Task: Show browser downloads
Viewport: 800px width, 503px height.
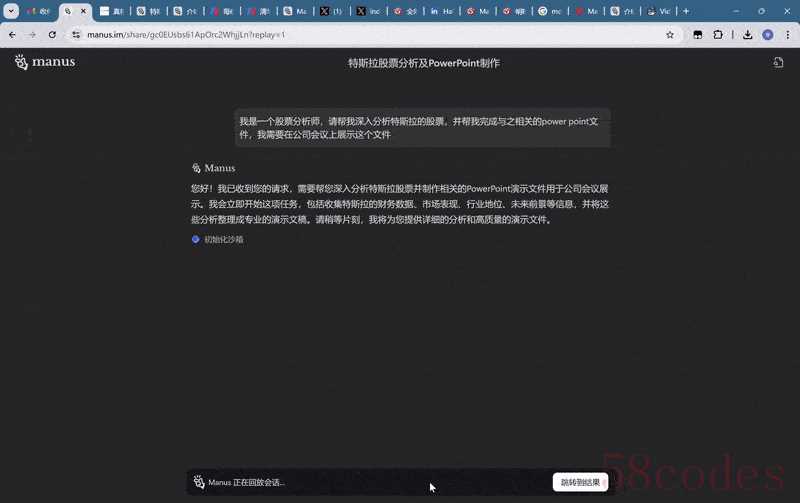Action: tap(747, 35)
